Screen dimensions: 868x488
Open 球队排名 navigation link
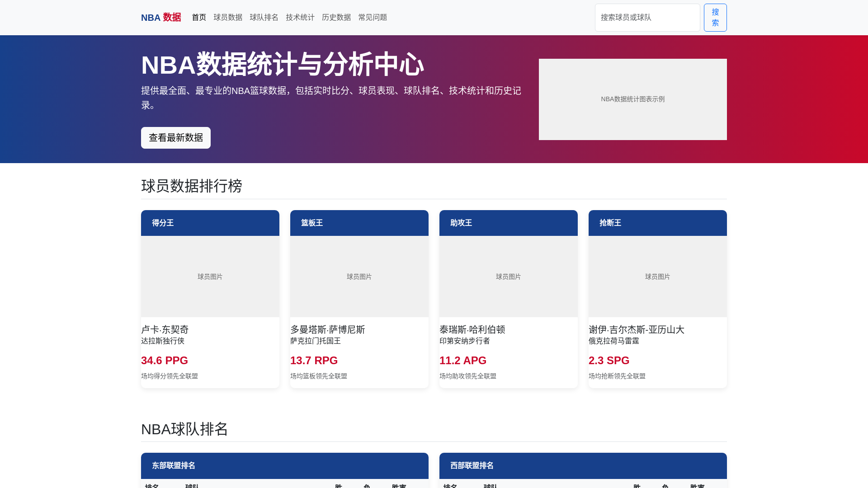coord(264,18)
